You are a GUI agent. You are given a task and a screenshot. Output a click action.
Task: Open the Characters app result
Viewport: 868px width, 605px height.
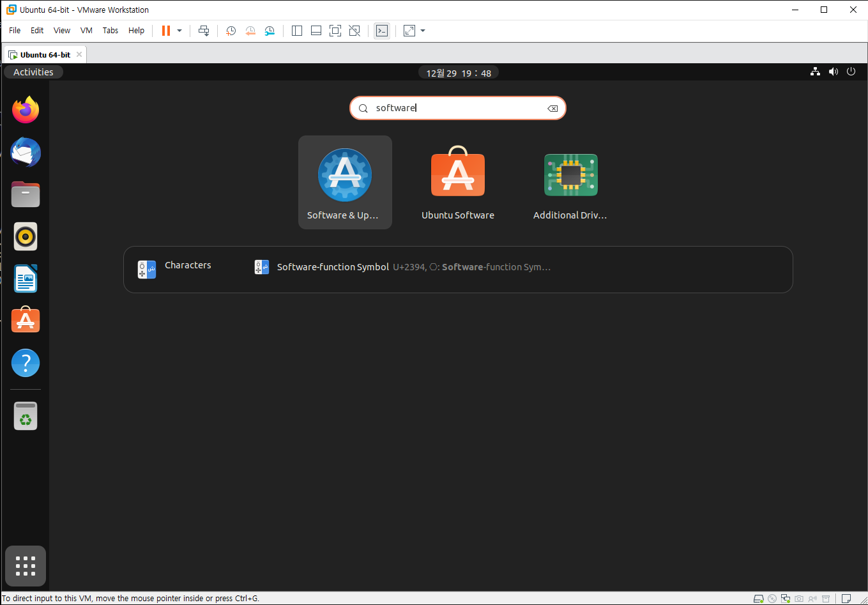[x=174, y=269]
